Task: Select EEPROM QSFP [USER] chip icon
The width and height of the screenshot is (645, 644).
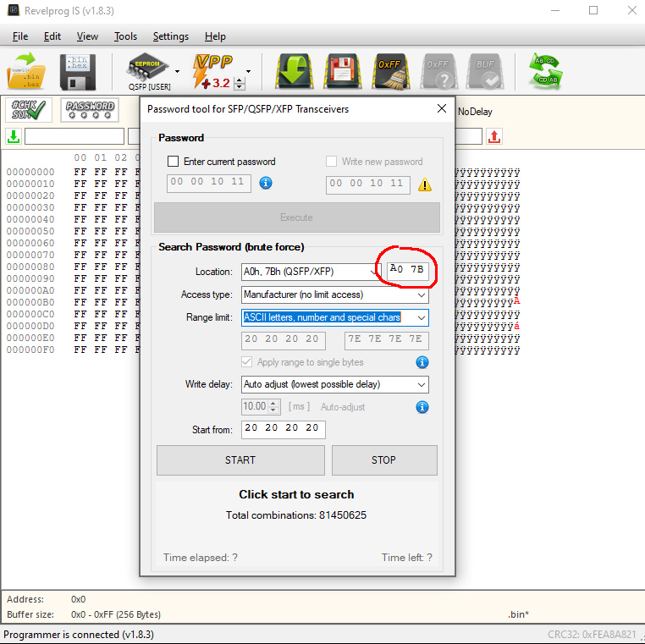Action: [148, 72]
